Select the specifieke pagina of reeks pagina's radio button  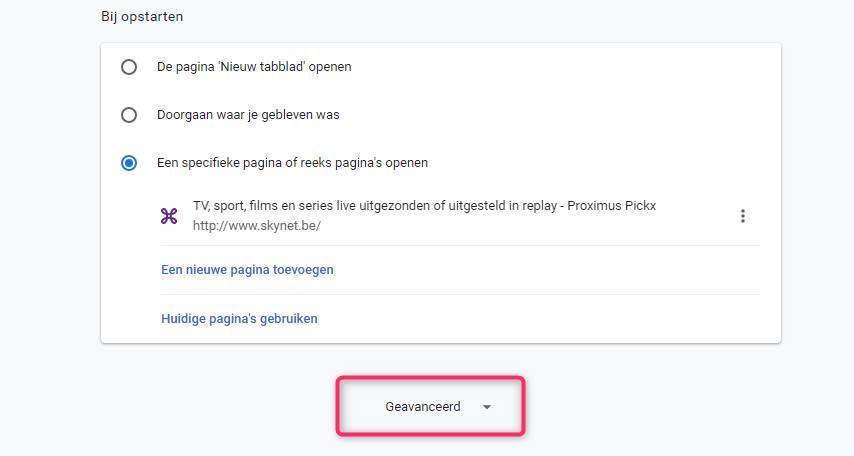click(129, 163)
